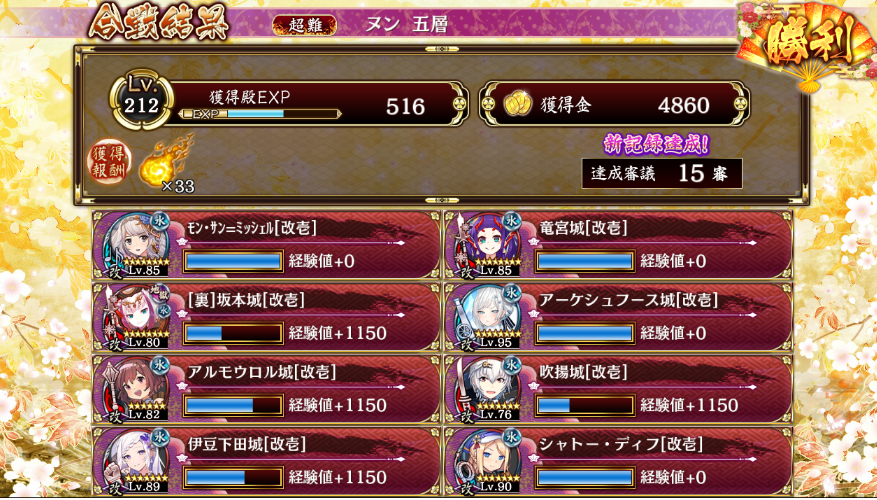The width and height of the screenshot is (877, 500).
Task: Click the 獲得報酬 red seal icon
Action: point(110,162)
